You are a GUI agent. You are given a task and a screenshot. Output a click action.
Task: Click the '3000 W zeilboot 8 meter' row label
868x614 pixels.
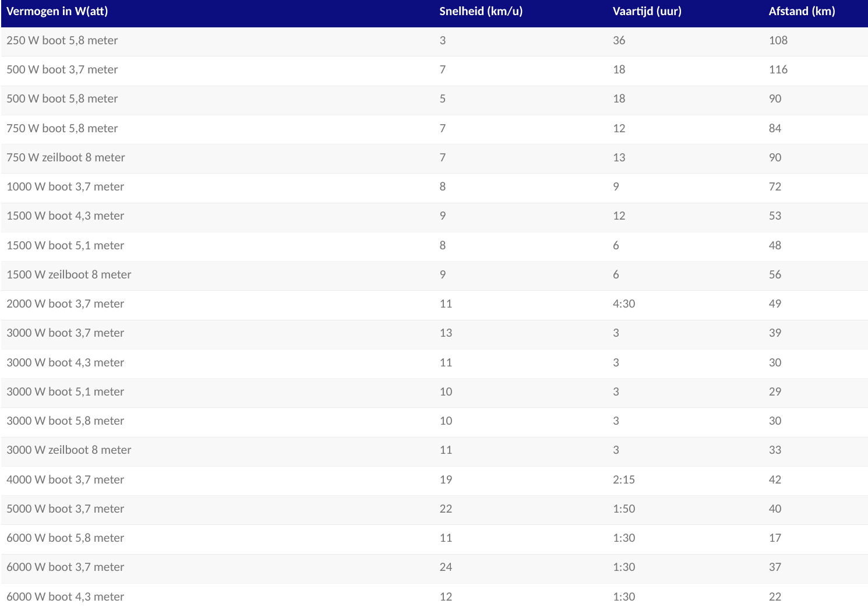[69, 450]
